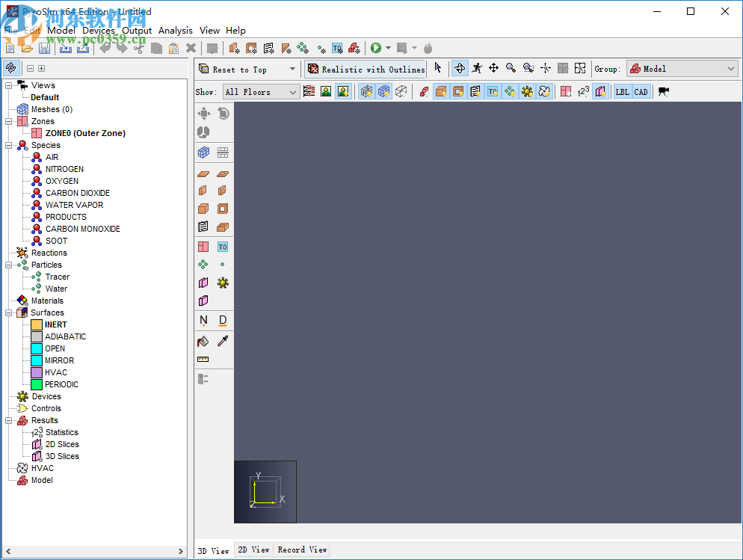Pick the eyedropper sampling tool

(x=222, y=341)
